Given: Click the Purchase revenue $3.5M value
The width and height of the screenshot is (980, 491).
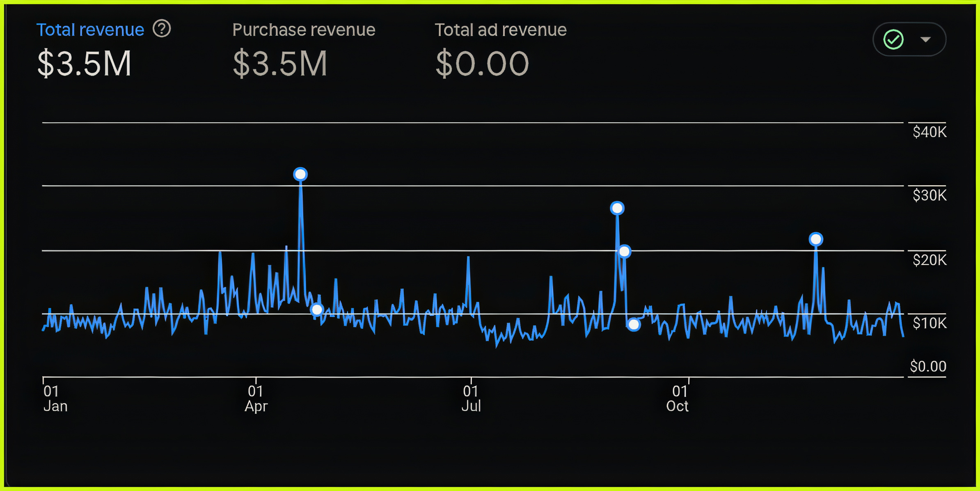Looking at the screenshot, I should [280, 64].
